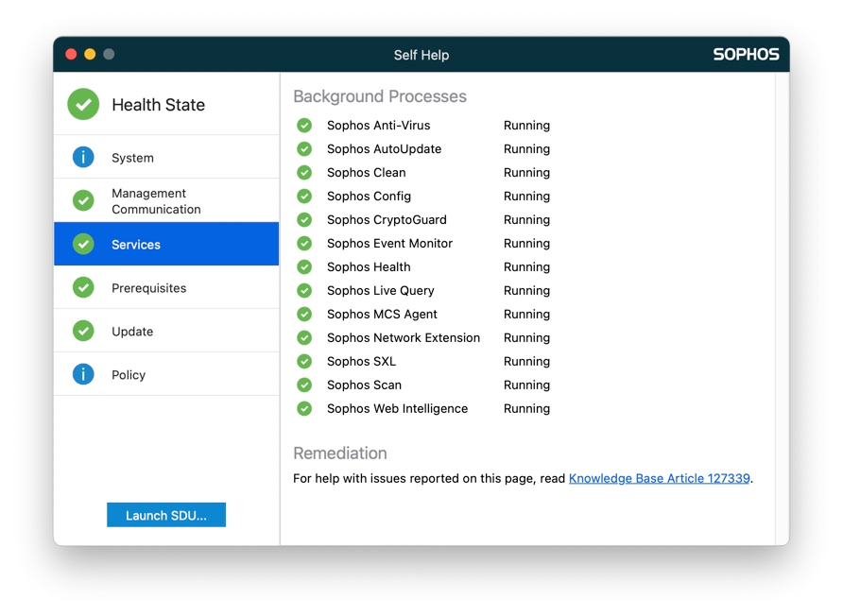Click the Sophos MCS Agent process name
Screen dimensions: 843x616
[382, 314]
